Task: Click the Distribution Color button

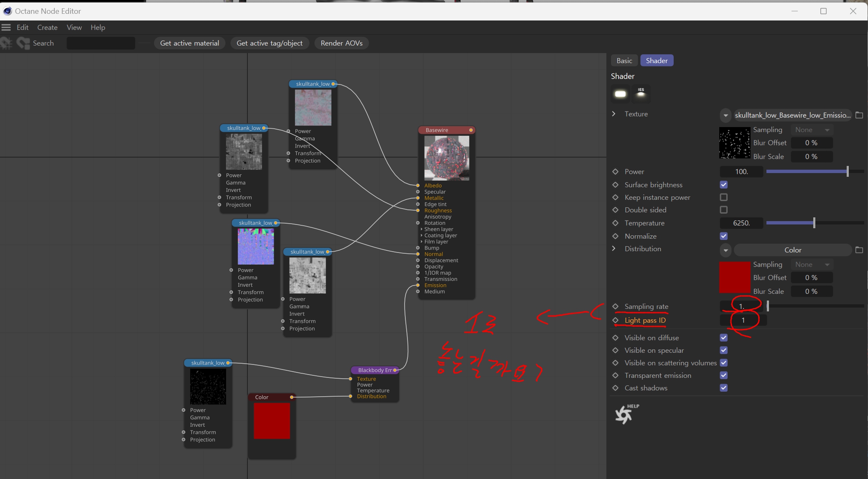Action: coord(793,250)
